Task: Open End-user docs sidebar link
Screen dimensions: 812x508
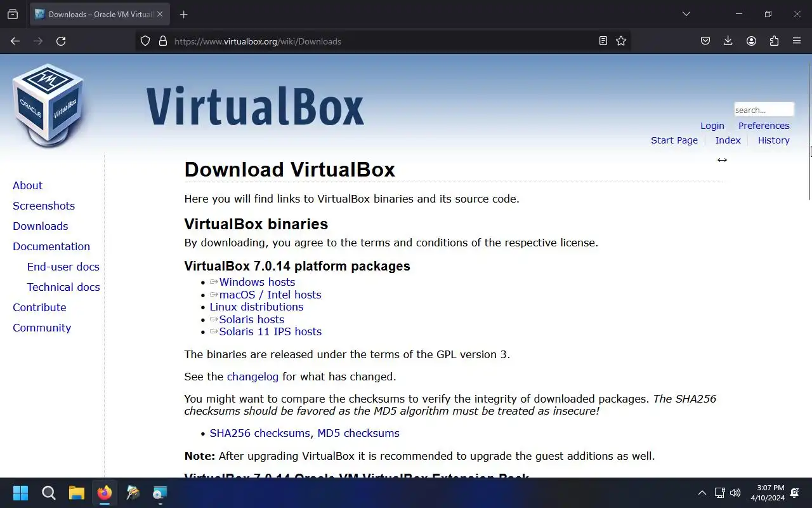Action: [x=63, y=267]
